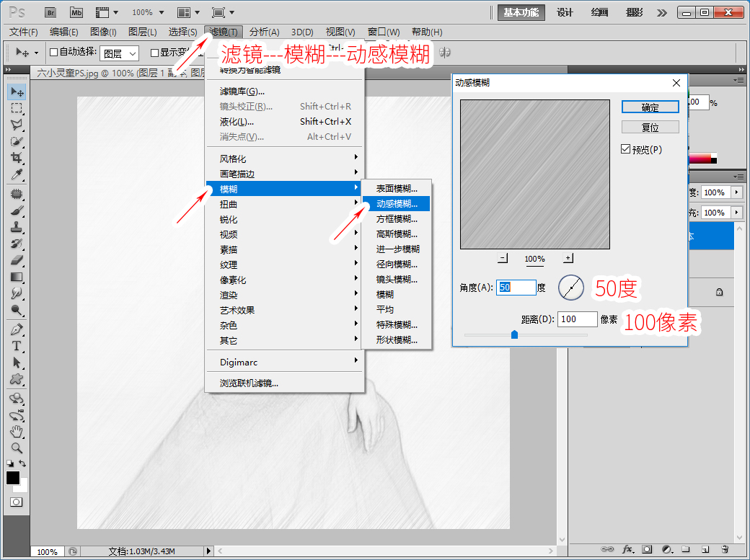Open the Edit menu
This screenshot has width=750, height=560.
click(x=63, y=32)
